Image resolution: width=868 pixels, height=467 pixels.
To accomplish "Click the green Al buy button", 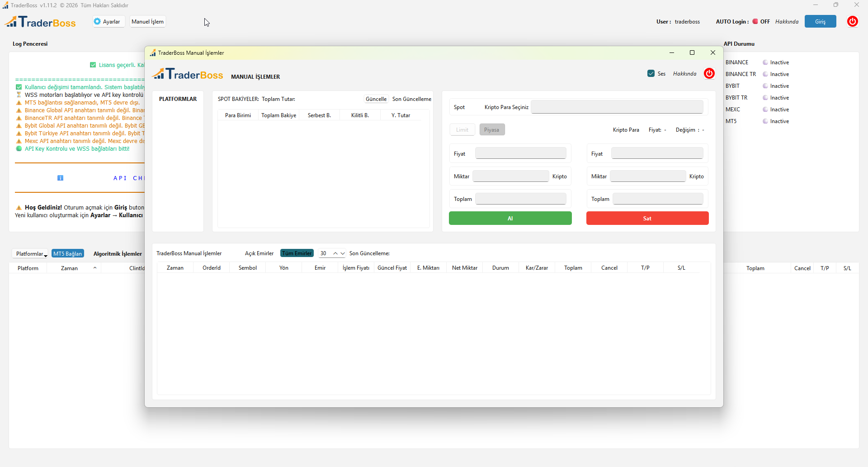I will click(510, 218).
